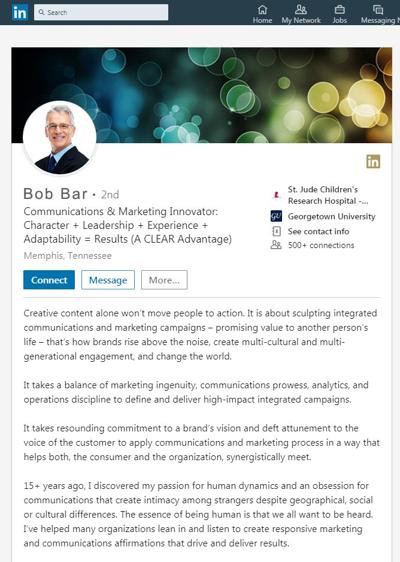
Task: Click St. Jude hospital logo icon
Action: [x=276, y=195]
